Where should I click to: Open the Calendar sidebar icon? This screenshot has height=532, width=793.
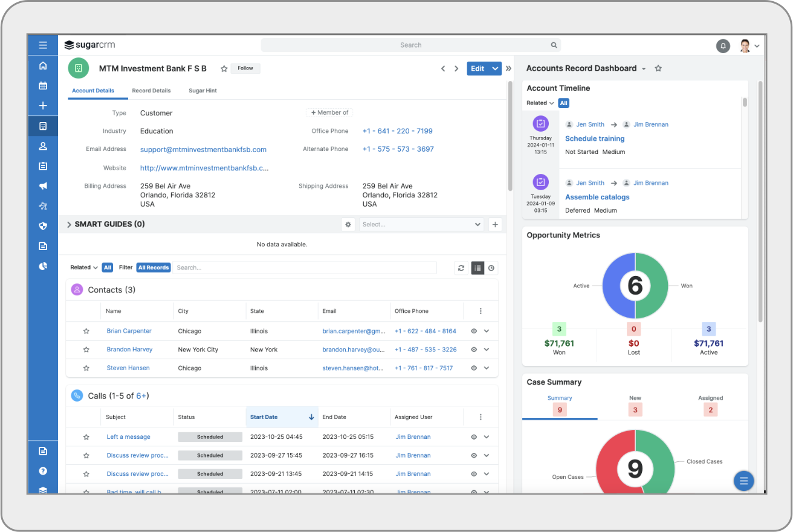pyautogui.click(x=43, y=86)
